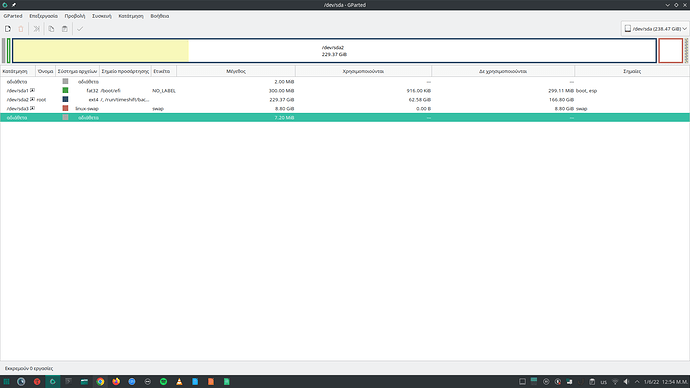Screen dimensions: 690x388
Task: Select the /dev/sda2 block in the disk map
Action: click(334, 51)
